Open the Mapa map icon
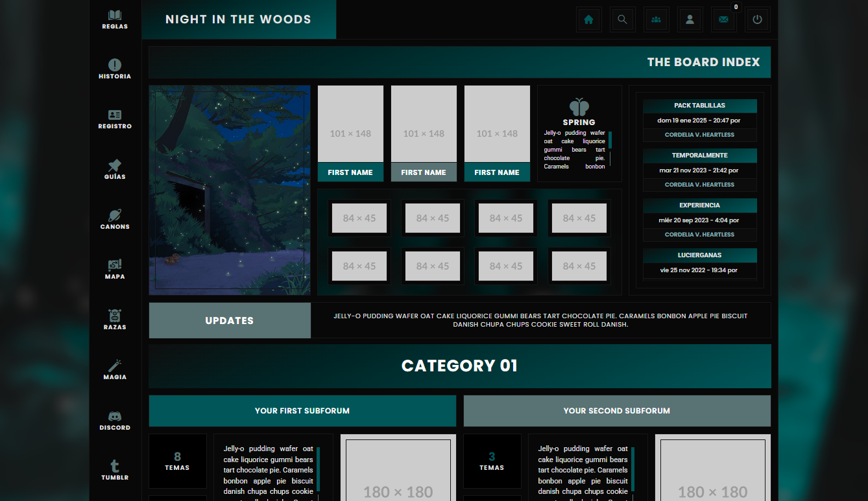Viewport: 868px width, 501px height. [x=115, y=265]
